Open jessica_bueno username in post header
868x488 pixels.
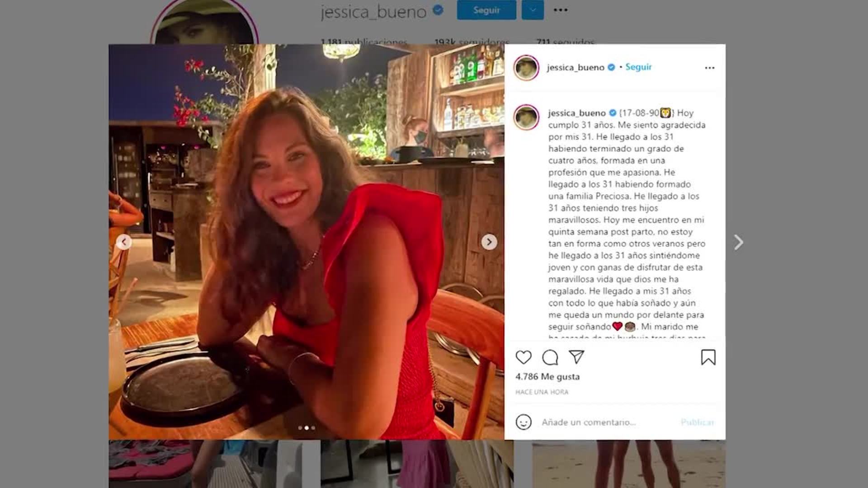(576, 67)
